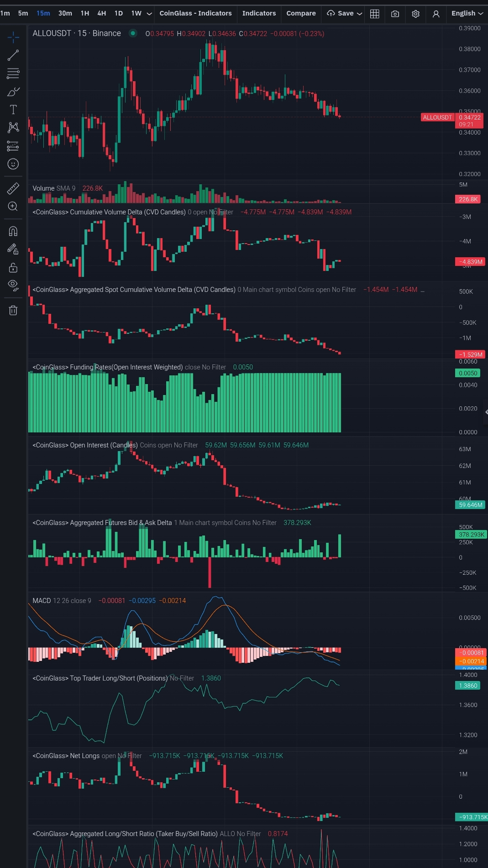The image size is (488, 868).
Task: Toggle stay in drawing mode
Action: pos(13,249)
